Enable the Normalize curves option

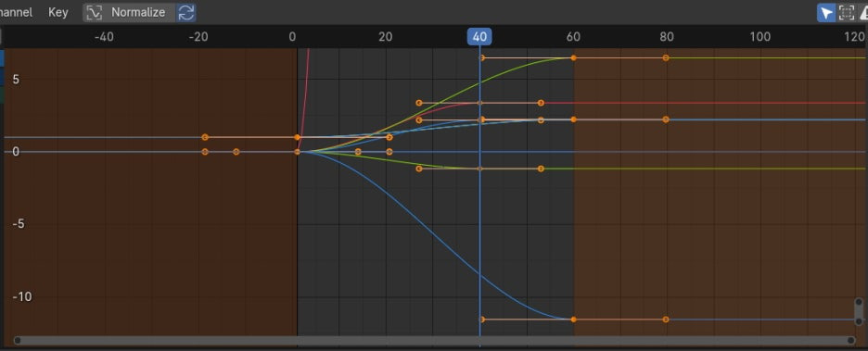(x=130, y=12)
